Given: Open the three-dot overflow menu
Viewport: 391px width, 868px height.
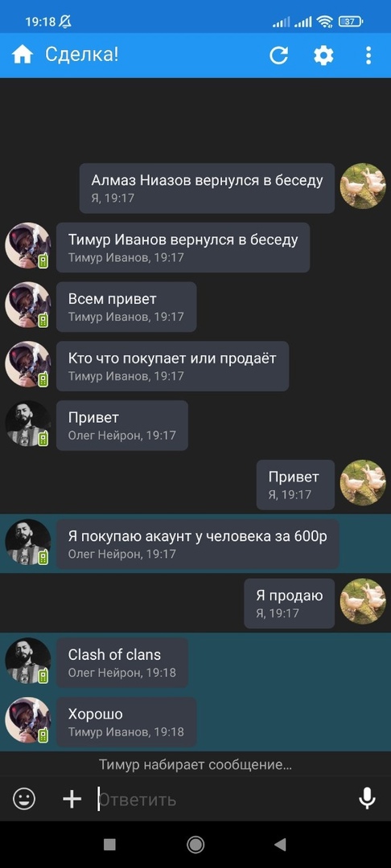Looking at the screenshot, I should click(368, 55).
